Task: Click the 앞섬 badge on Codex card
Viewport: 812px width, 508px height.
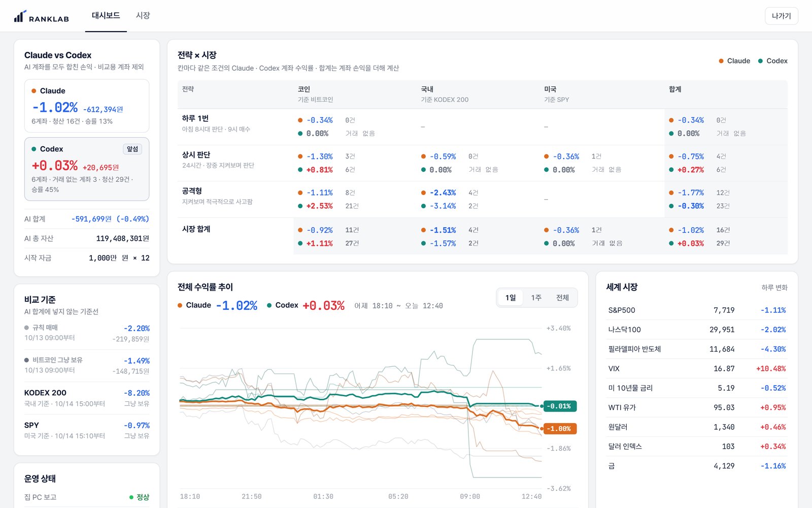Action: point(132,149)
